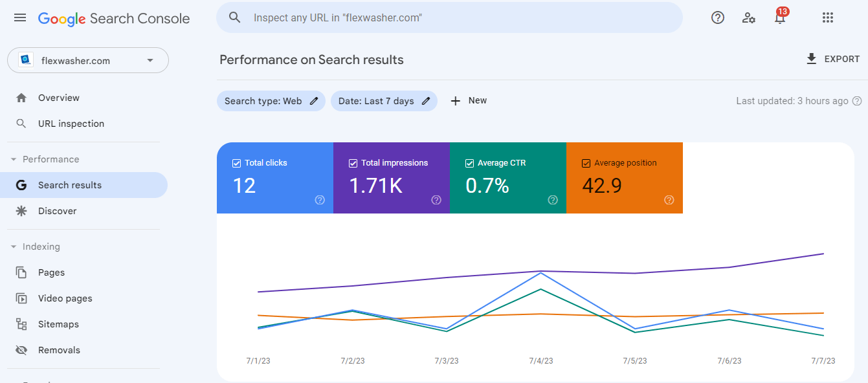Uncheck the Total clicks checkbox

point(236,163)
